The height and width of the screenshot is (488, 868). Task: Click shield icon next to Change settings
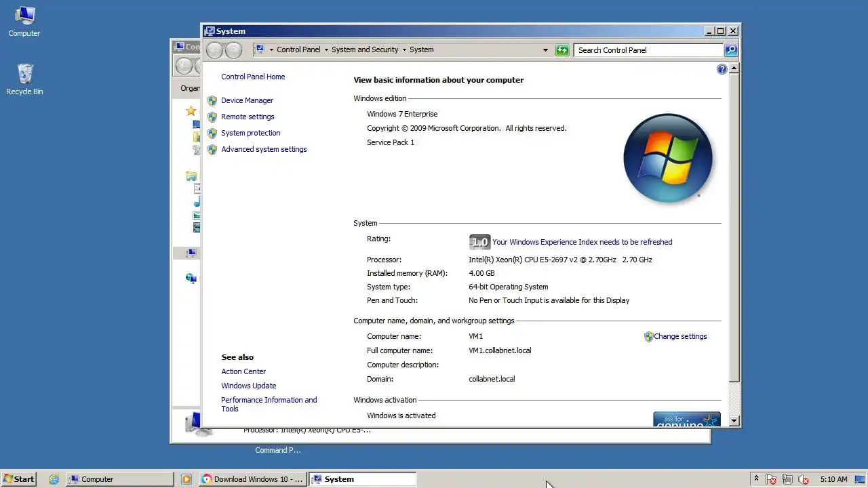(648, 336)
